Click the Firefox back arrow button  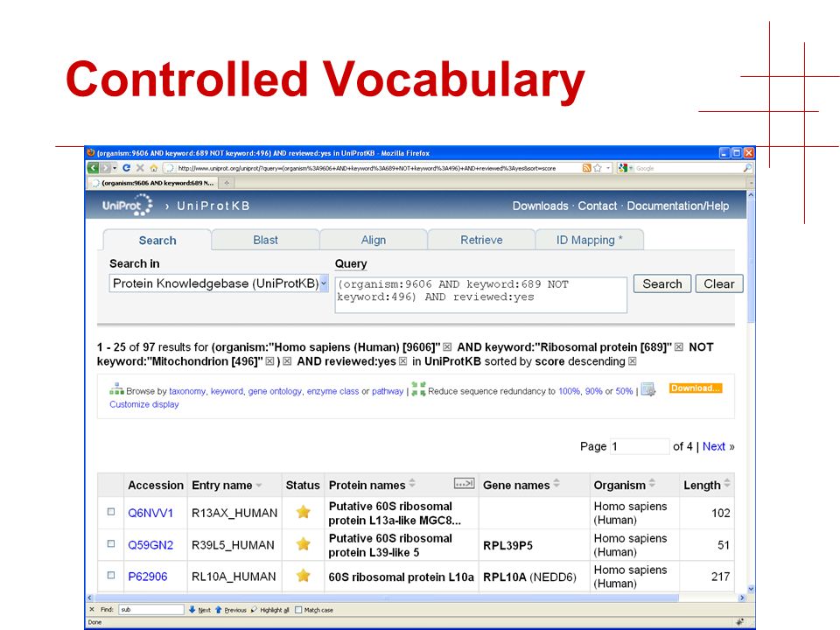(94, 168)
